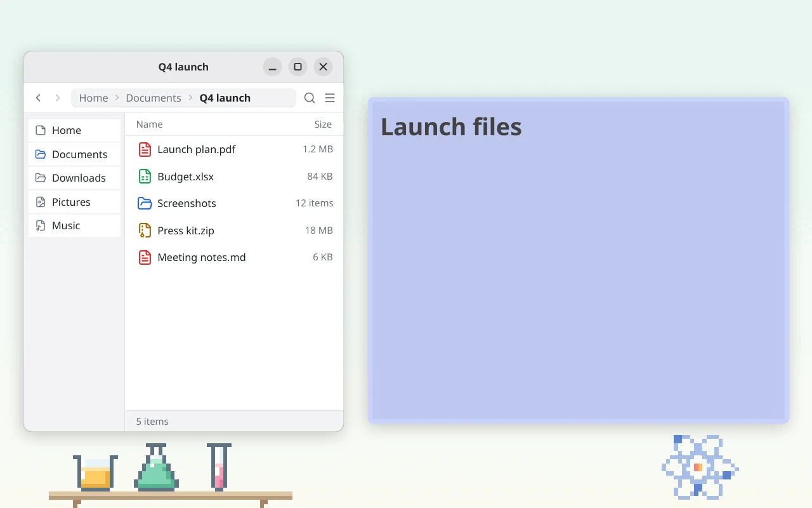812x508 pixels.
Task: Click the Launch plan.pdf file icon
Action: coord(145,149)
